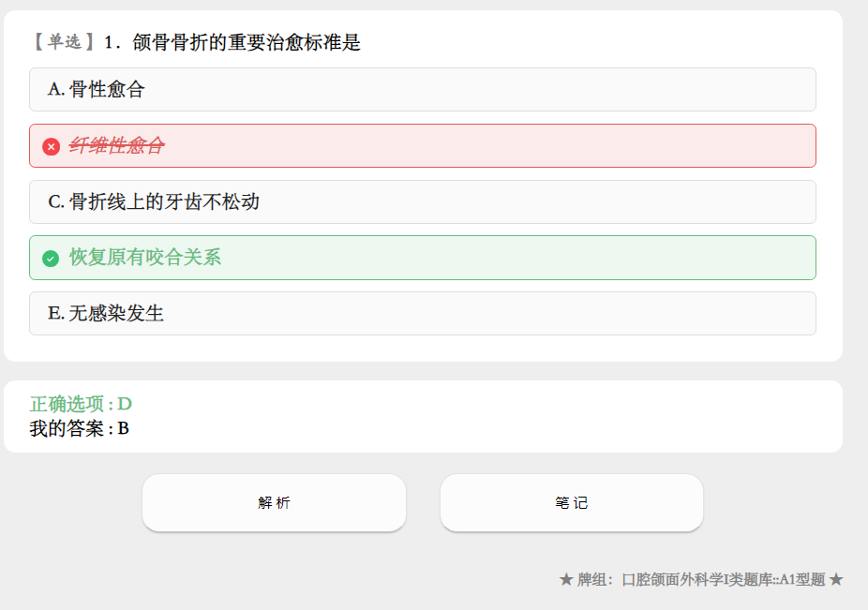Click the red X wrong-answer icon
This screenshot has width=868, height=610.
(x=51, y=147)
